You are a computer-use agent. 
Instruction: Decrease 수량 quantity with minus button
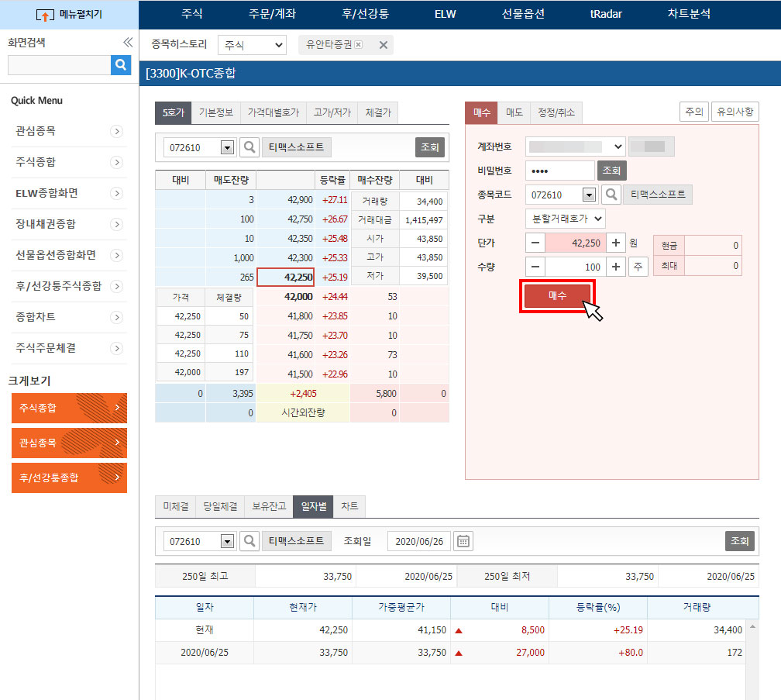tap(535, 267)
